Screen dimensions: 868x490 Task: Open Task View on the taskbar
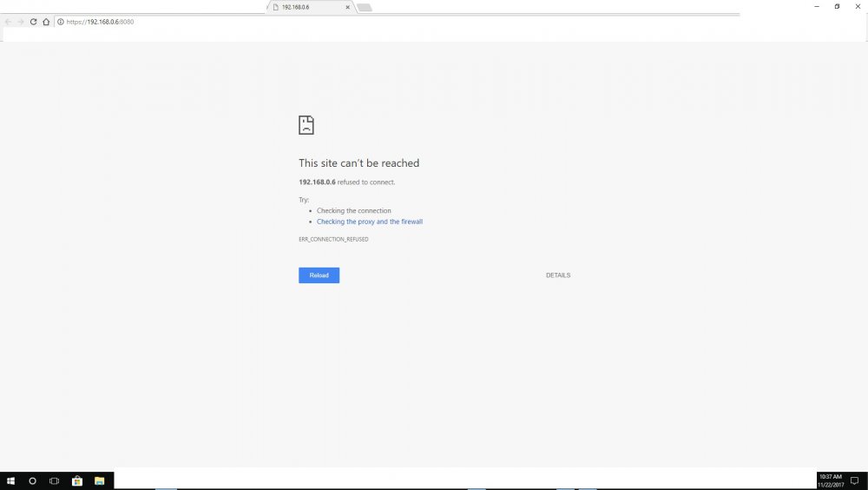(54, 480)
